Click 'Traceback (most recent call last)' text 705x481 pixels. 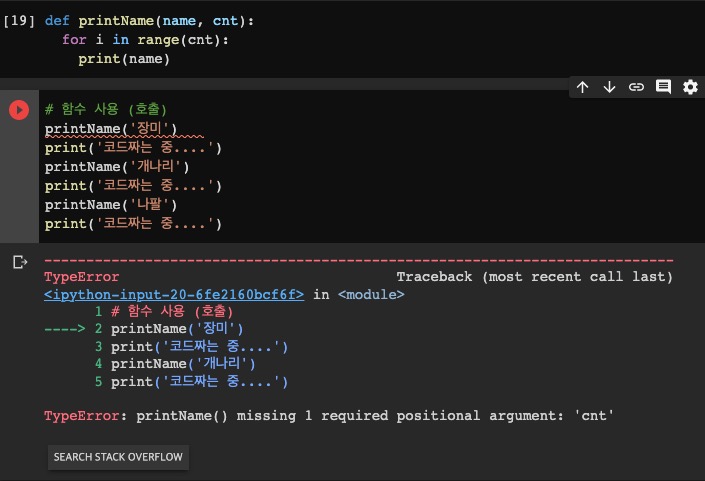point(535,277)
